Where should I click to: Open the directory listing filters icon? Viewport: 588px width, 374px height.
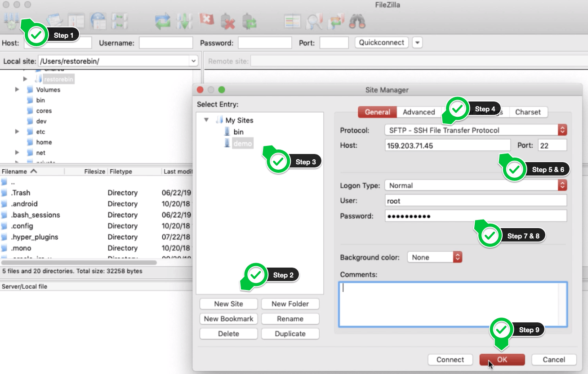click(x=292, y=21)
